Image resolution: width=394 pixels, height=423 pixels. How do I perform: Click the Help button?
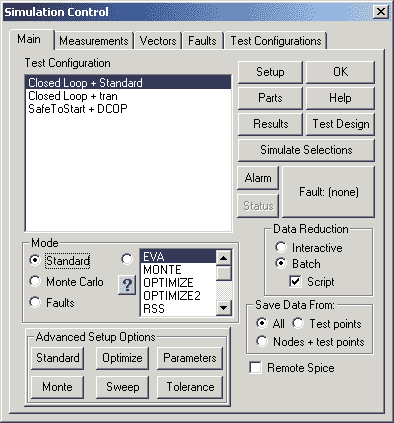[x=340, y=98]
